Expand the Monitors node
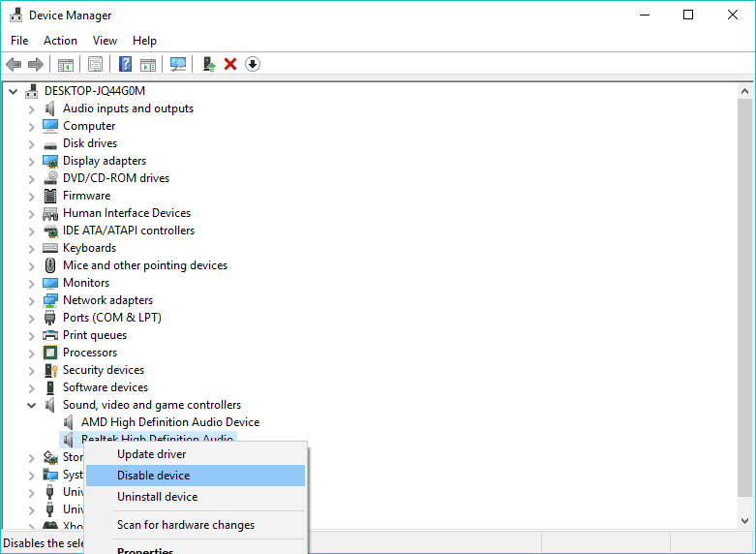756x554 pixels. coord(31,283)
